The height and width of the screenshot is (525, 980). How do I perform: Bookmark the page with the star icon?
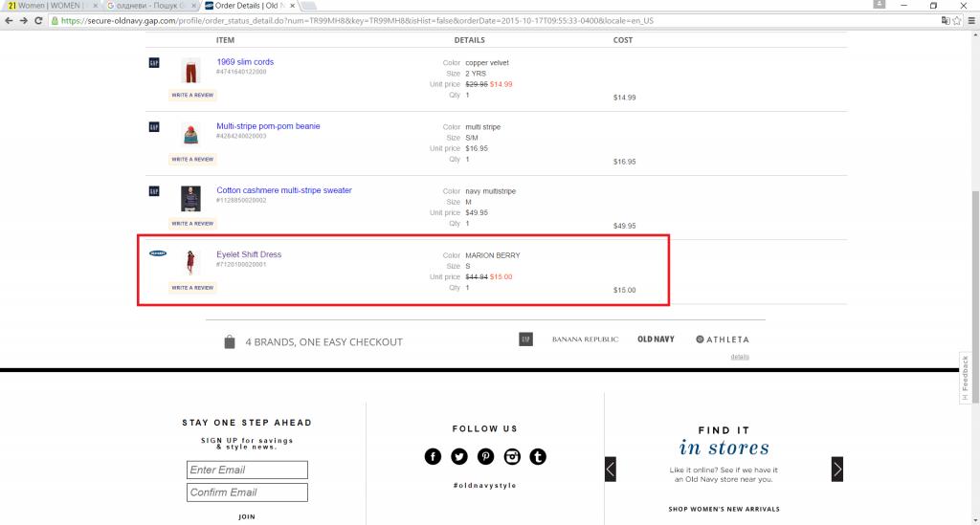pos(957,21)
